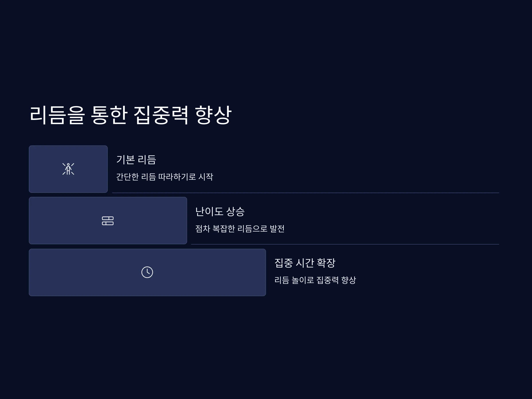
Task: Click the word 향상 in the title
Action: click(x=213, y=115)
